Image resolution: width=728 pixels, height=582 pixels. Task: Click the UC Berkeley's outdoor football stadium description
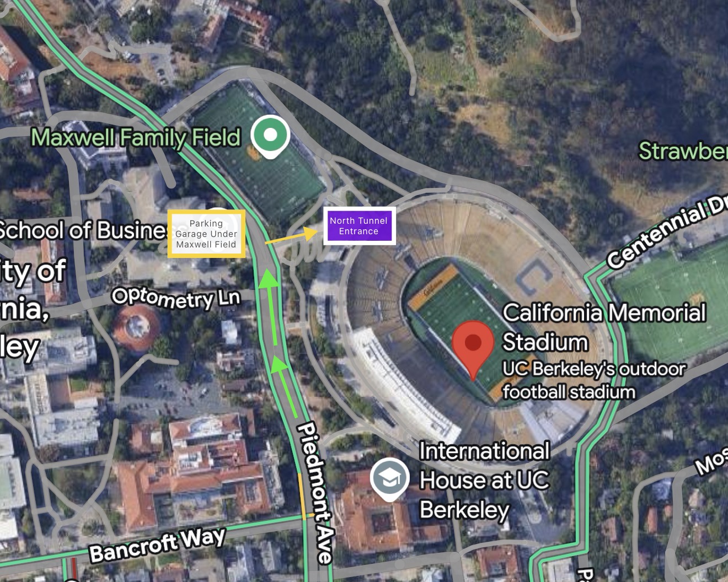594,380
